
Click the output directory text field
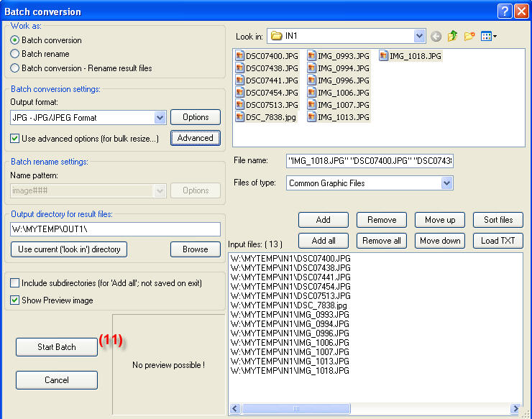point(115,229)
